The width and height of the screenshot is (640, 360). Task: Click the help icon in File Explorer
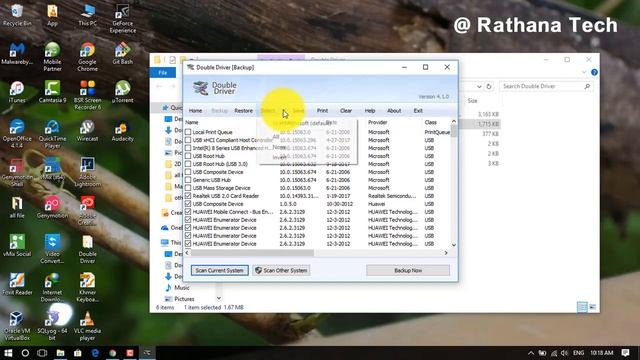594,72
